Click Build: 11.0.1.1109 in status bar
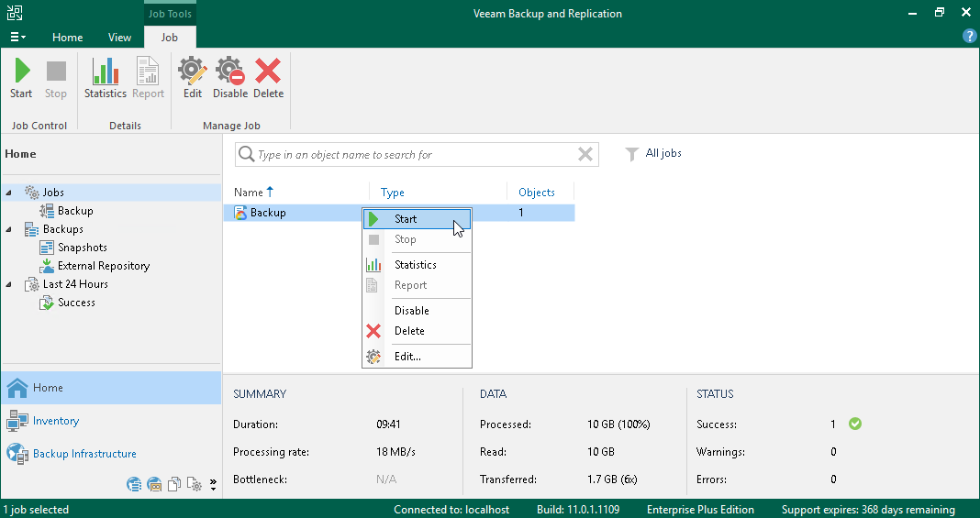This screenshot has height=518, width=980. click(578, 509)
